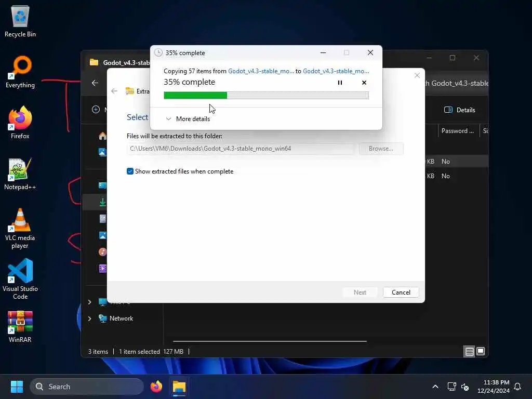The width and height of the screenshot is (532, 399).
Task: Expand More details in copy dialog
Action: (188, 119)
